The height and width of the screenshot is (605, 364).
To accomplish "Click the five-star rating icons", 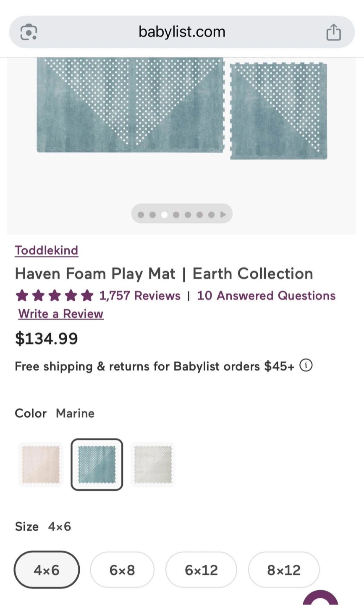I will 55,296.
